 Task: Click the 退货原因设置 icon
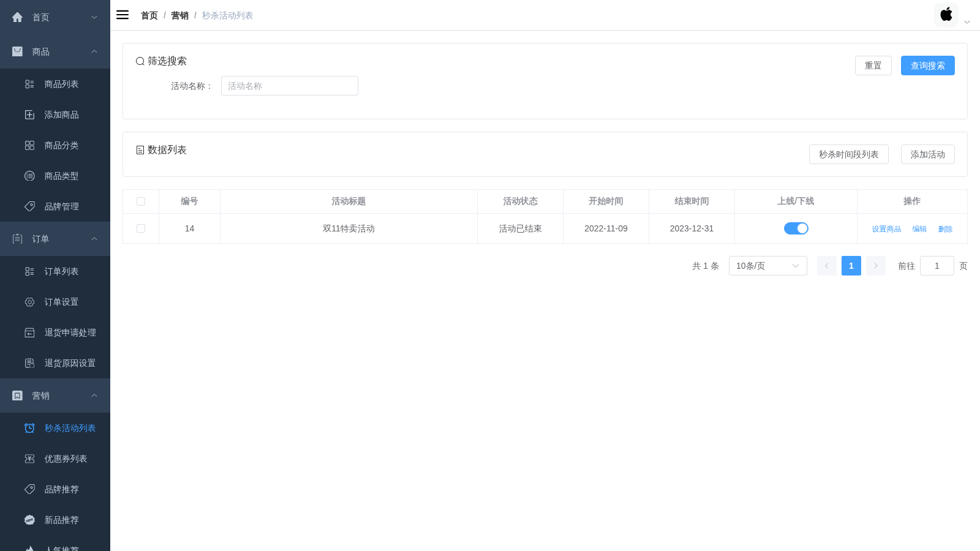(29, 363)
